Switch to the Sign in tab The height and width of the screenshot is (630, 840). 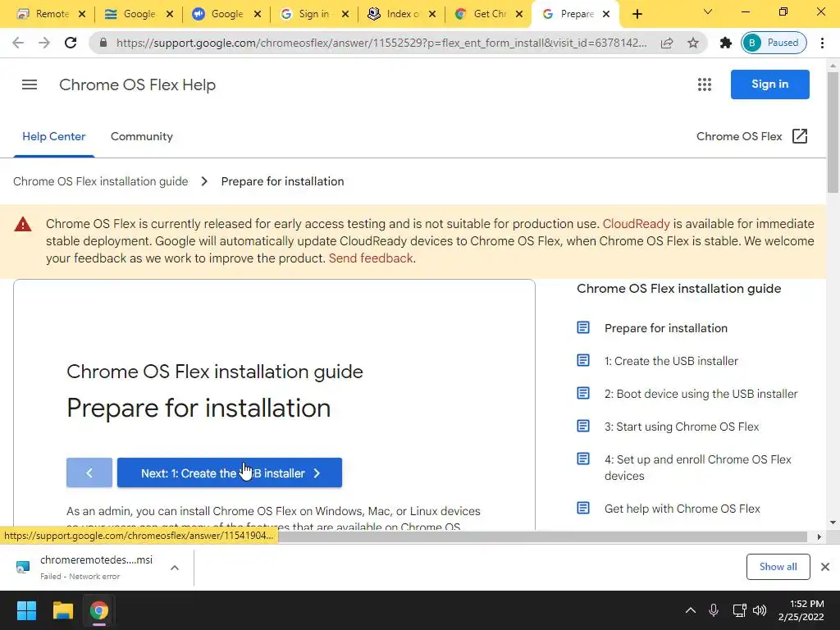(314, 14)
